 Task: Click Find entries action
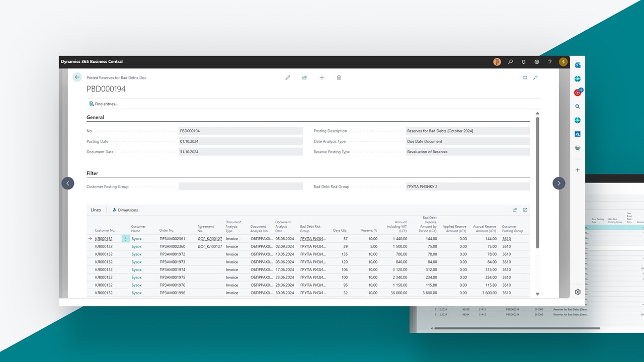coord(103,104)
